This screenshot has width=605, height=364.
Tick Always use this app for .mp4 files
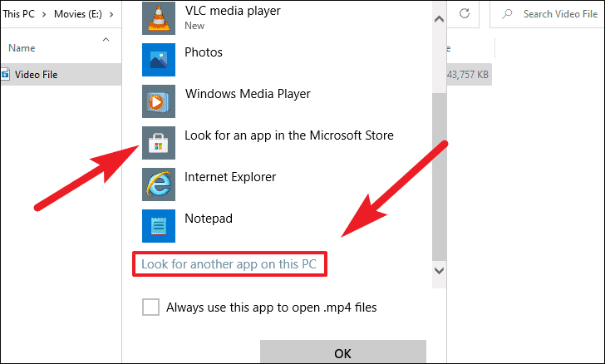coord(150,307)
